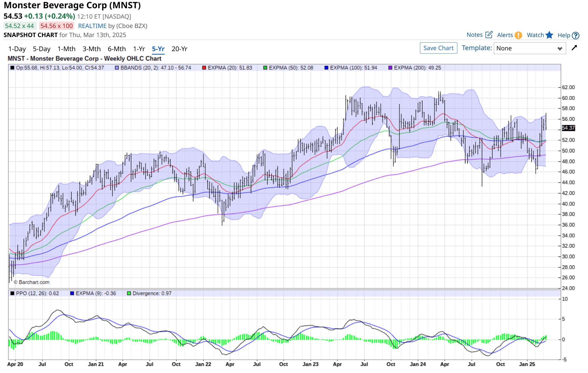
Task: Click the Save Chart button
Action: pos(438,48)
